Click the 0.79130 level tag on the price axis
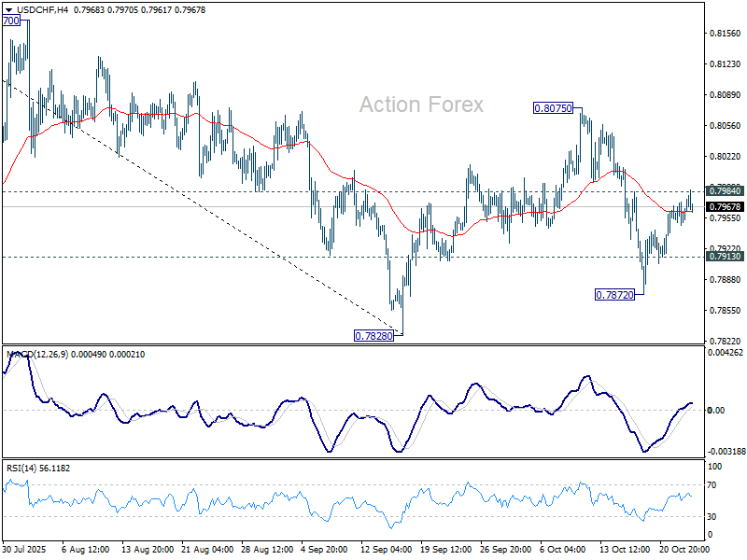This screenshot has height=560, width=747. pyautogui.click(x=725, y=257)
